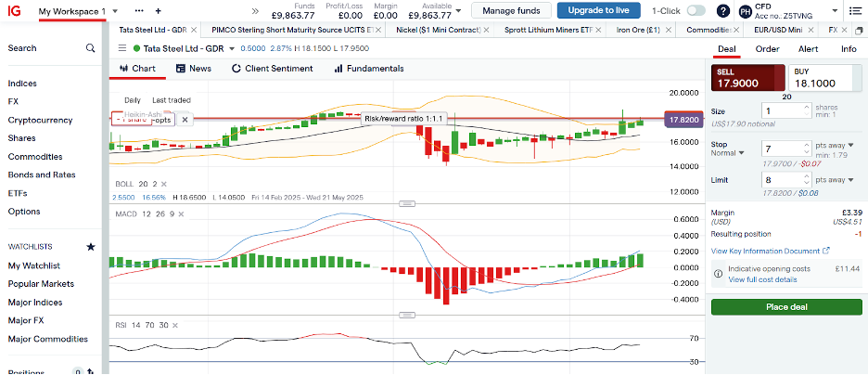
Task: Open the top-right list menu icon
Action: (854, 10)
